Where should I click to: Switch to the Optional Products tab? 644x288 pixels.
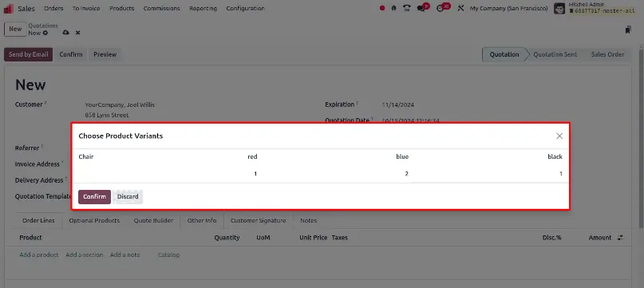(94, 221)
